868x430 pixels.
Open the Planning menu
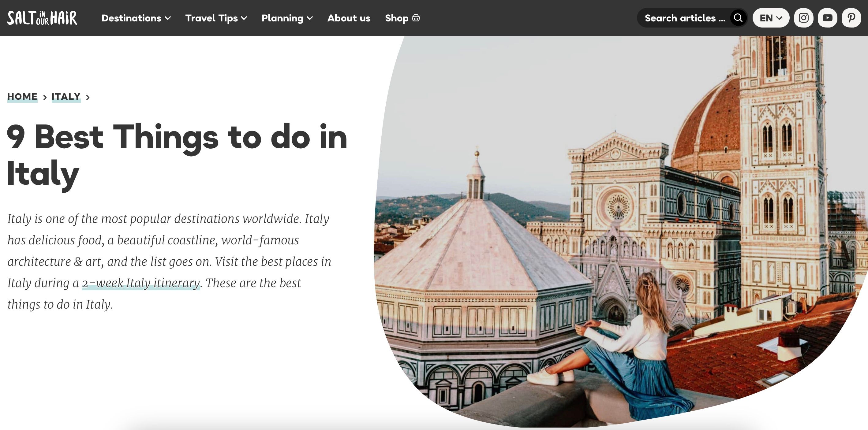click(282, 18)
